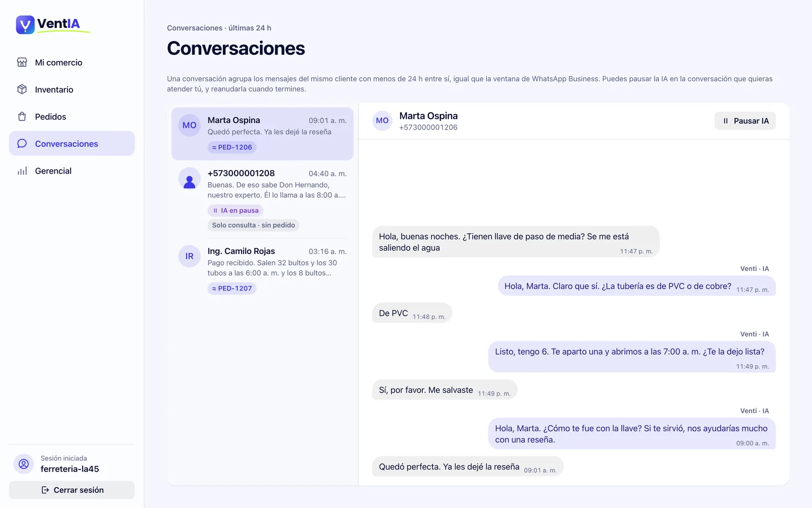This screenshot has height=508, width=812.
Task: Click the shopping bag icon beside Pedidos
Action: click(x=22, y=116)
